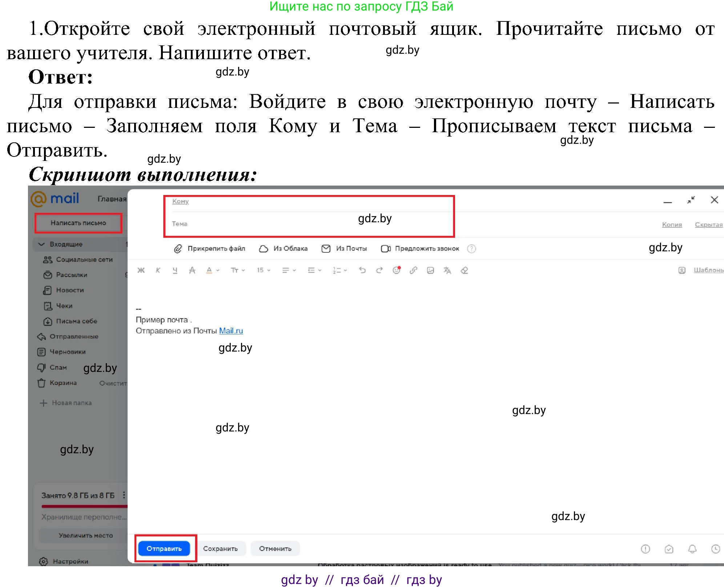Click the bell notification icon at bottom right
Viewport: 724px width, 588px height.
(x=692, y=549)
